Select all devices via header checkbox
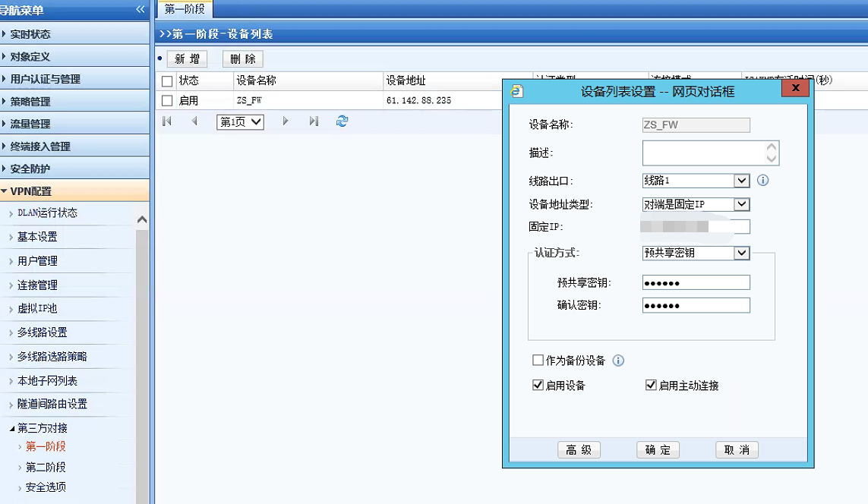The width and height of the screenshot is (868, 504). 167,81
